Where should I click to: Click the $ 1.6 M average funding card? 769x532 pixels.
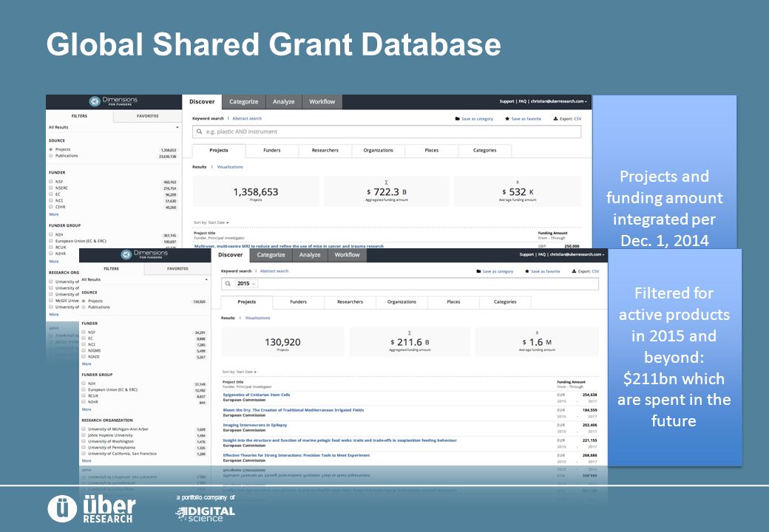537,342
